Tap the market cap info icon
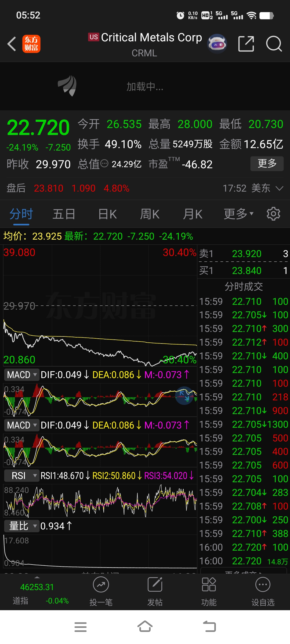The height and width of the screenshot is (644, 290). [x=104, y=163]
